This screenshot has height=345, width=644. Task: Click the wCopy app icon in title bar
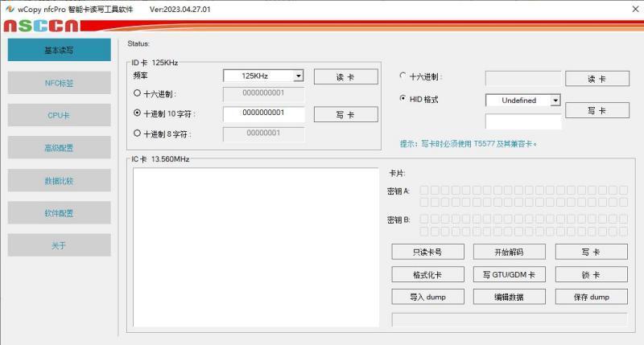[x=9, y=9]
